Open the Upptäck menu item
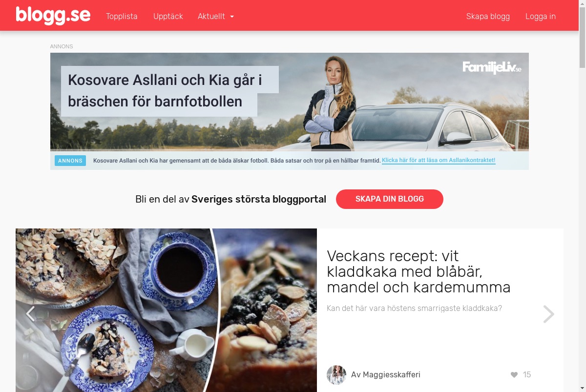 (x=168, y=16)
